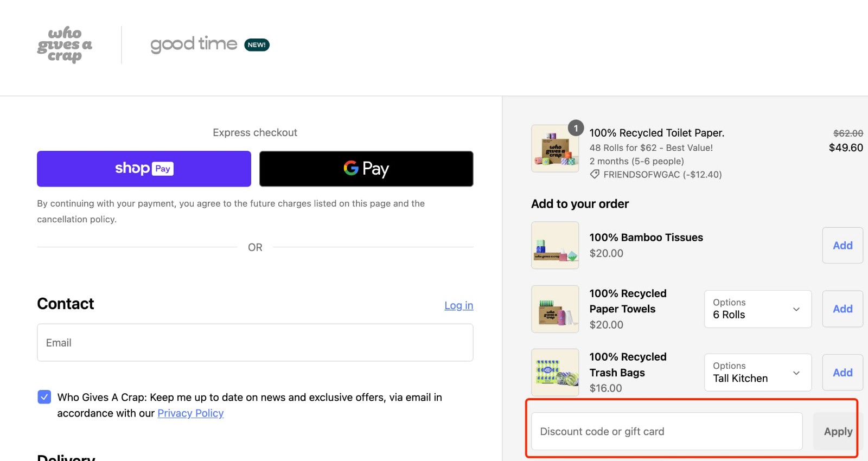Uncheck the news and exclusive offers checkbox

click(x=44, y=397)
